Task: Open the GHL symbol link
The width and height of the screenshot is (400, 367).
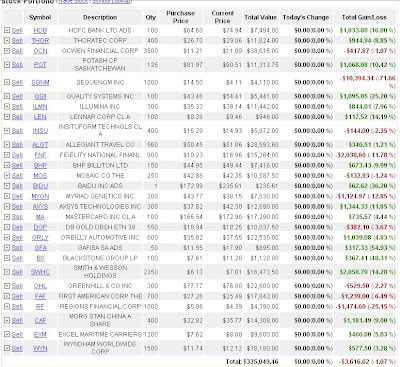Action: tap(40, 286)
